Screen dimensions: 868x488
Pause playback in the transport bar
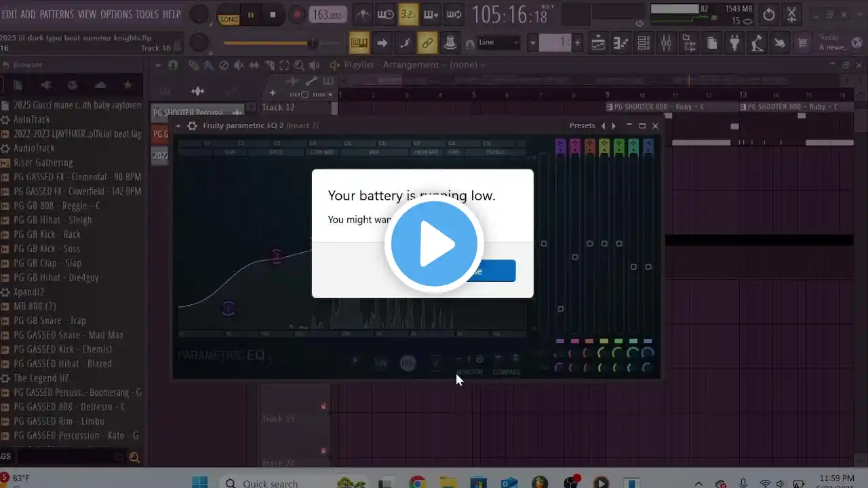(x=251, y=14)
